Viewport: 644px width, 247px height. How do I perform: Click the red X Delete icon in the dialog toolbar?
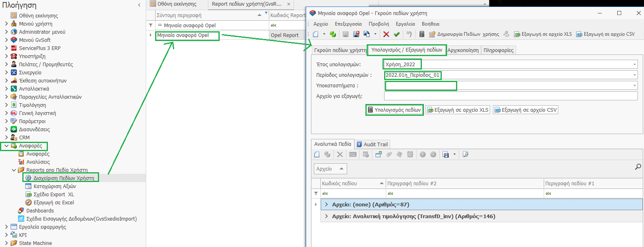click(x=386, y=34)
